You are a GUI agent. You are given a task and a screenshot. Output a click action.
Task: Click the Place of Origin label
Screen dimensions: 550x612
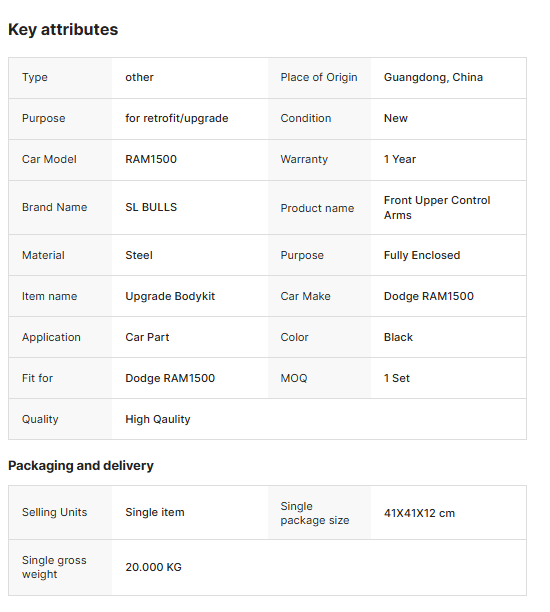point(319,77)
